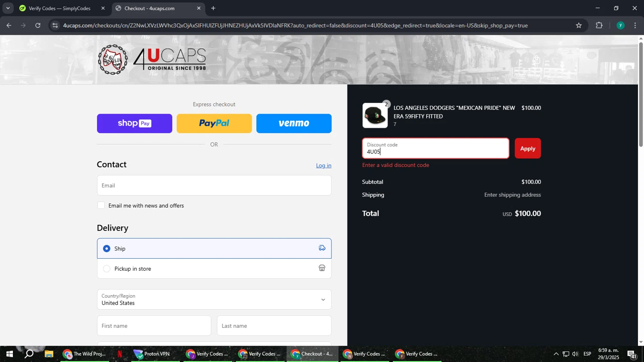The width and height of the screenshot is (644, 362).
Task: Open network settings tray icon
Action: pyautogui.click(x=566, y=354)
